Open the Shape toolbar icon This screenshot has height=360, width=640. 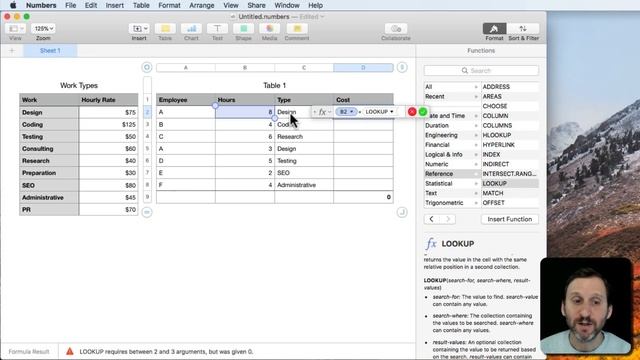click(x=243, y=29)
